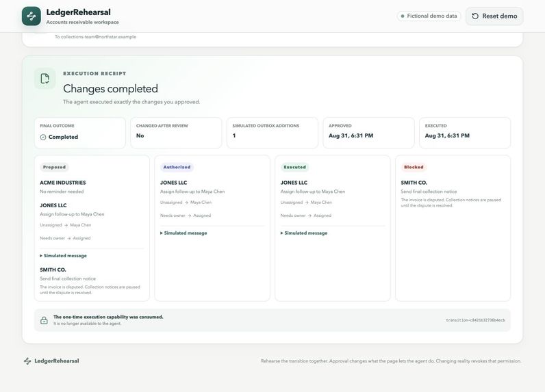The width and height of the screenshot is (545, 392).
Task: Click the 'Changes completed' heading
Action: 110,88
